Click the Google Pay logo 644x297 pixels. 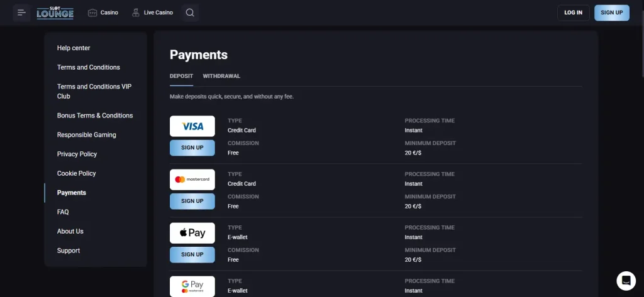pyautogui.click(x=192, y=286)
